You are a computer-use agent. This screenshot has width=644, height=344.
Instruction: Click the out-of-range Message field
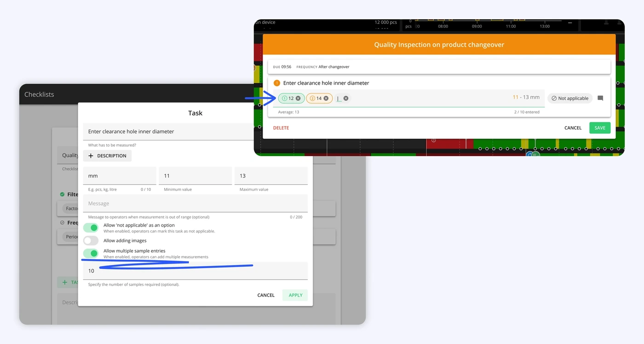[195, 204]
